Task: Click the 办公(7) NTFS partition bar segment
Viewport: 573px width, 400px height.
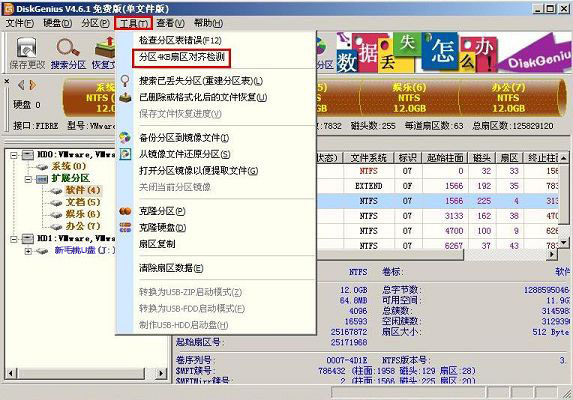Action: pyautogui.click(x=509, y=98)
